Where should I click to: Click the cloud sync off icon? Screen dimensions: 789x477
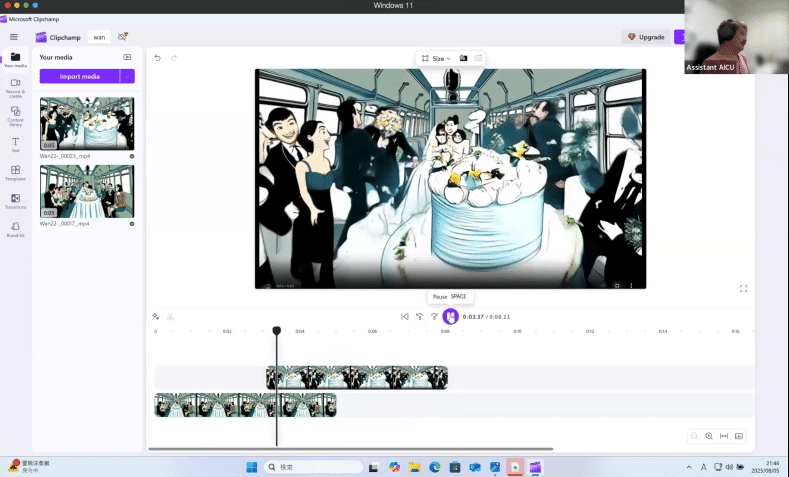click(122, 37)
